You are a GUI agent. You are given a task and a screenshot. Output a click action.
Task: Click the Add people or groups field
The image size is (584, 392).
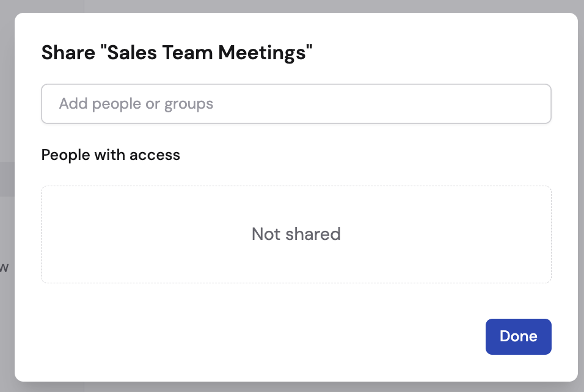pos(296,103)
